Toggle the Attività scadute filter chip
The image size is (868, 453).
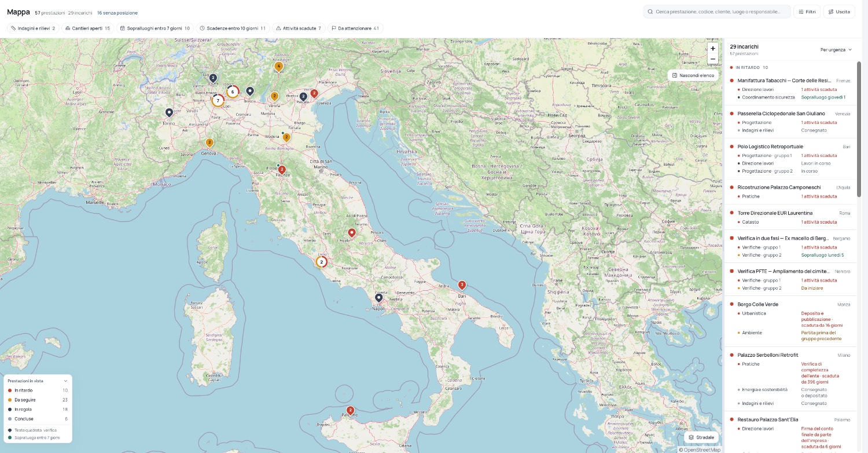(x=299, y=28)
